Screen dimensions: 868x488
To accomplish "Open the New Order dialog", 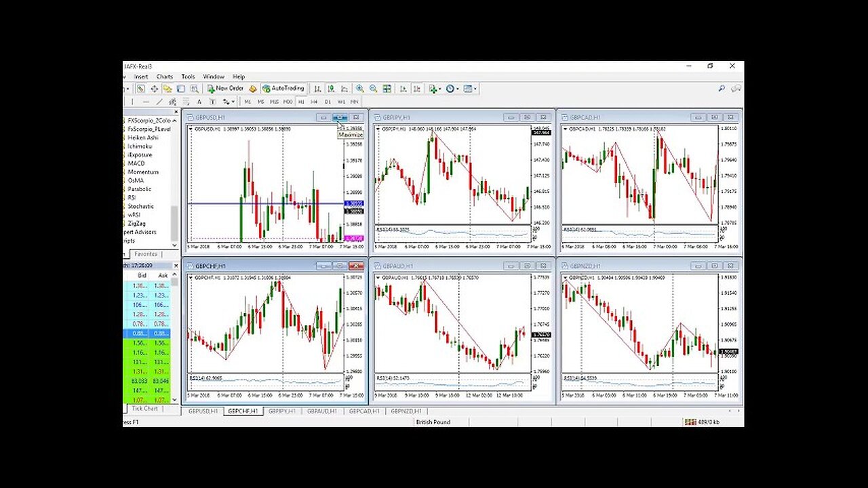I will pyautogui.click(x=226, y=88).
